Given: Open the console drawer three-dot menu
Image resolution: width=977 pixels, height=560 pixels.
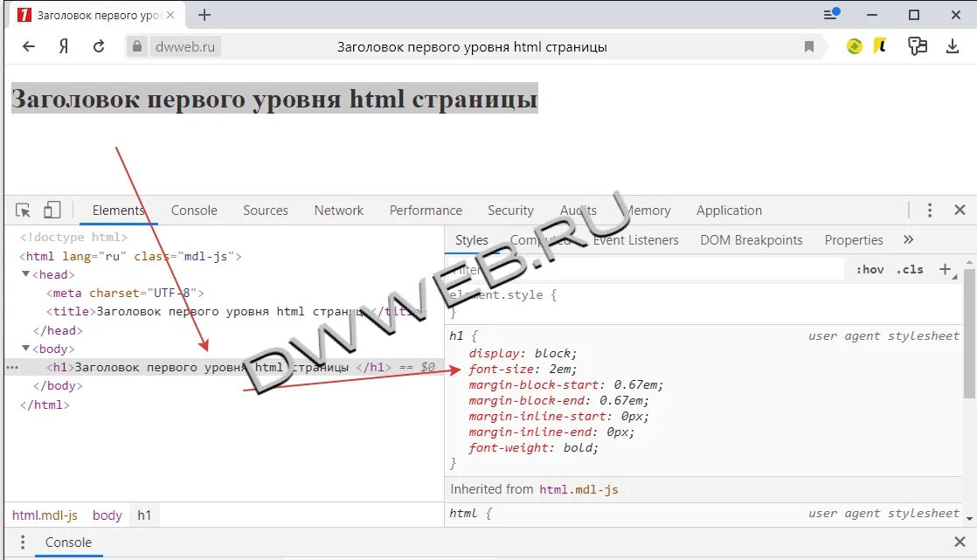Looking at the screenshot, I should (x=23, y=543).
